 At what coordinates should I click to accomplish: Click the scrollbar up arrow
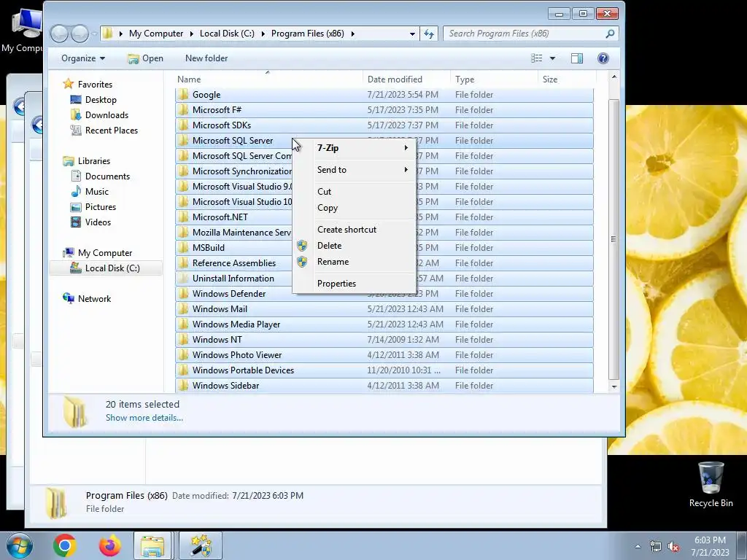pos(614,77)
